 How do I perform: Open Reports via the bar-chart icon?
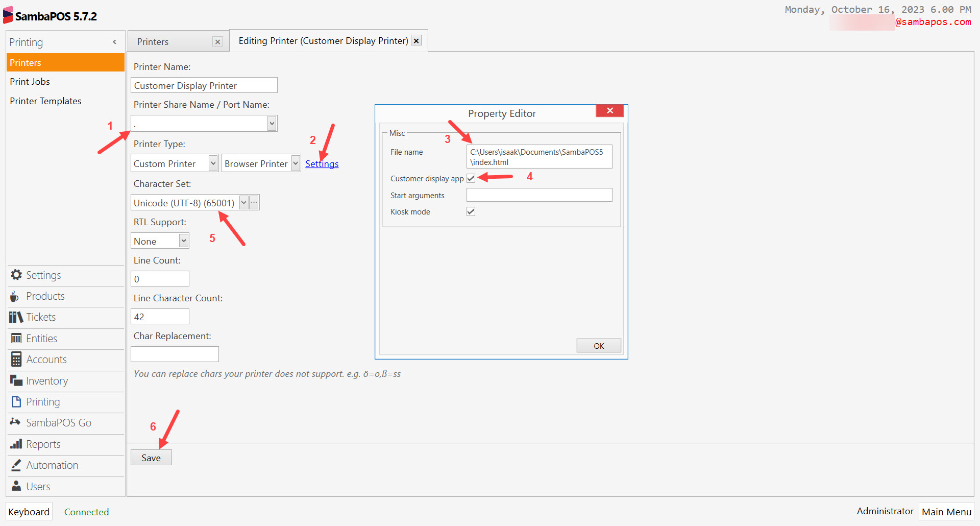coord(15,444)
